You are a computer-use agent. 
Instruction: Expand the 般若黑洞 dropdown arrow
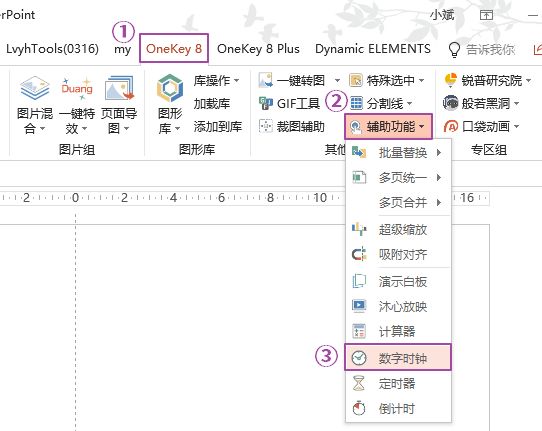516,103
